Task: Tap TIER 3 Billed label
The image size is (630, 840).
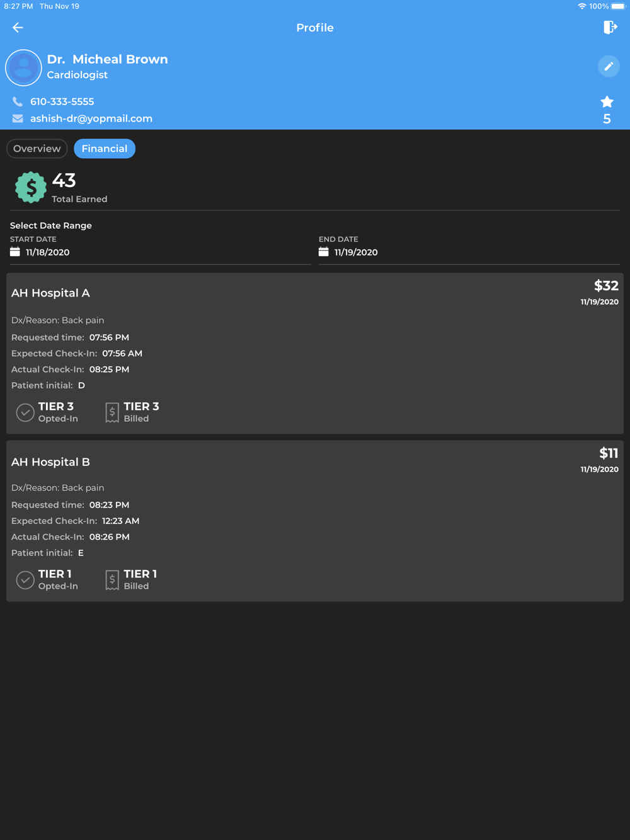Action: pyautogui.click(x=141, y=412)
